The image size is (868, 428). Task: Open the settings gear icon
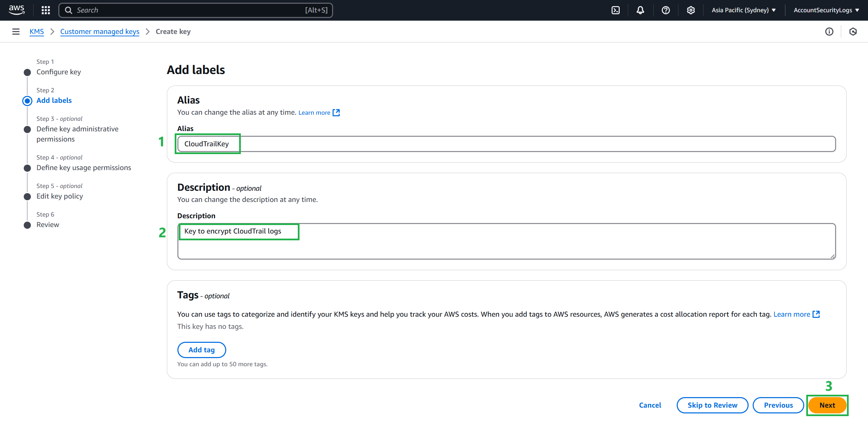(691, 10)
